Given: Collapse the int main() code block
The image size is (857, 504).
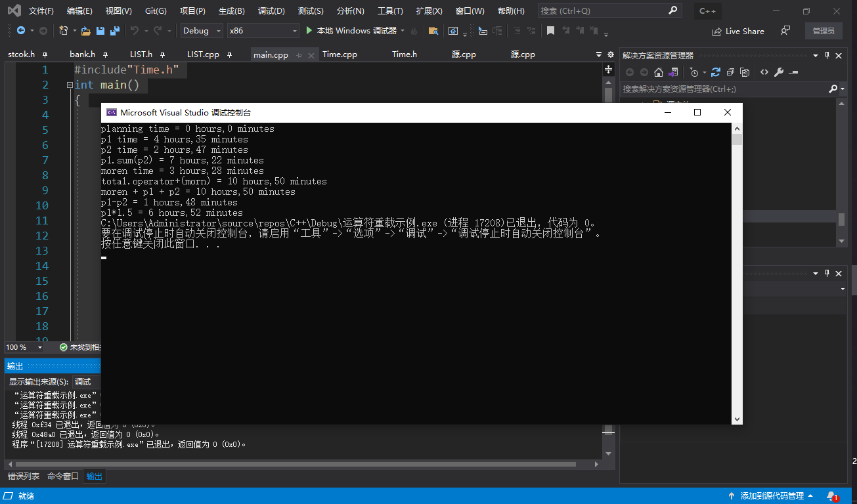Looking at the screenshot, I should [x=70, y=85].
